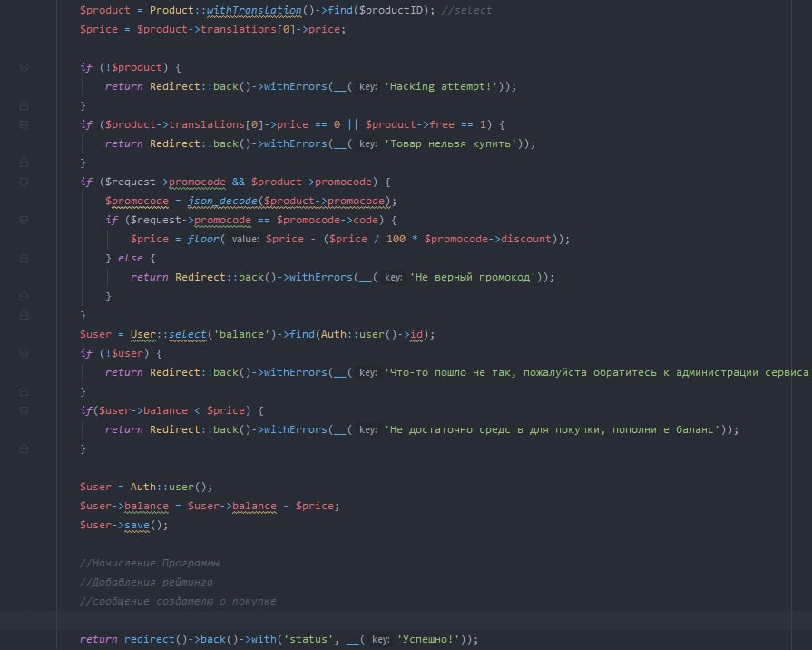The height and width of the screenshot is (650, 812).
Task: Click the discount property of $promocode
Action: coord(525,239)
